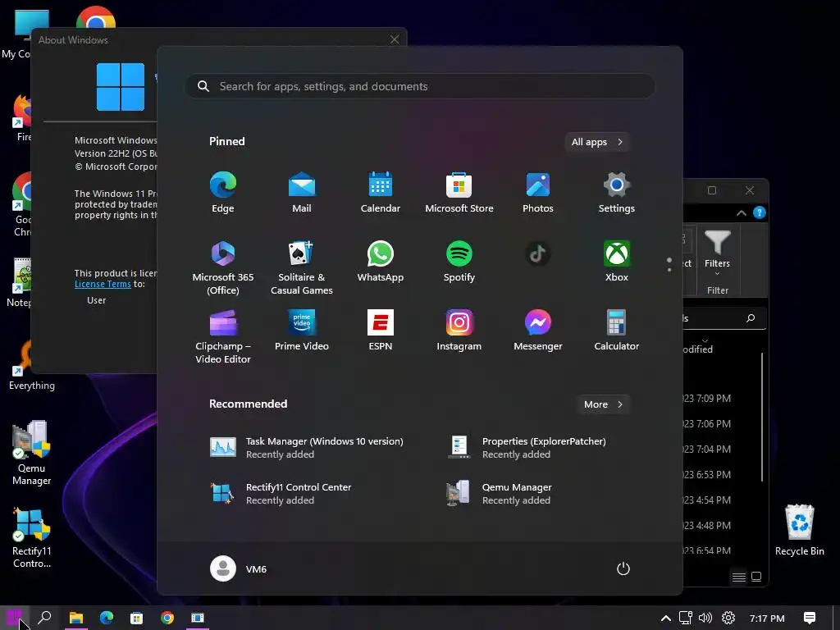Viewport: 840px width, 630px height.
Task: Click the settings gear in tray
Action: (x=728, y=618)
